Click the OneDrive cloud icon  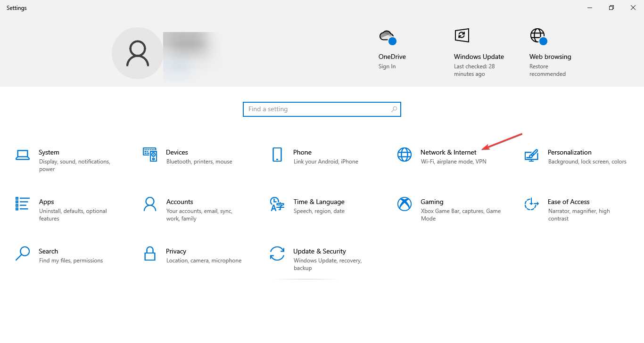[388, 37]
